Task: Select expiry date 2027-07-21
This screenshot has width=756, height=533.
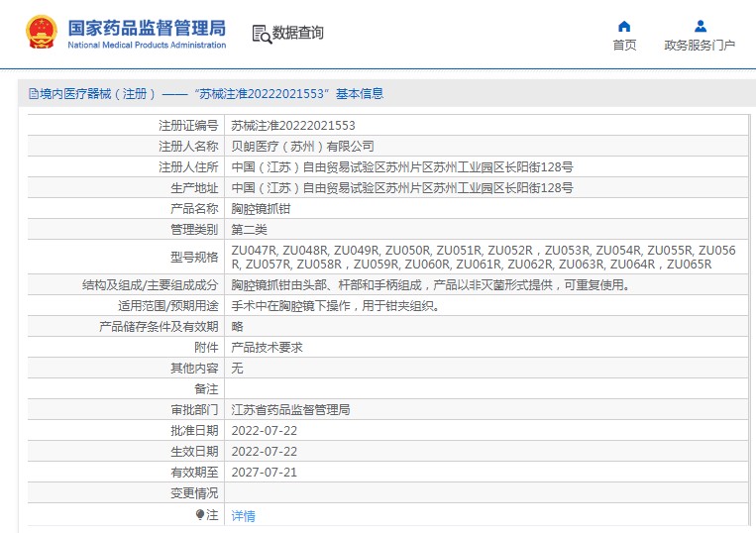Action: click(265, 472)
